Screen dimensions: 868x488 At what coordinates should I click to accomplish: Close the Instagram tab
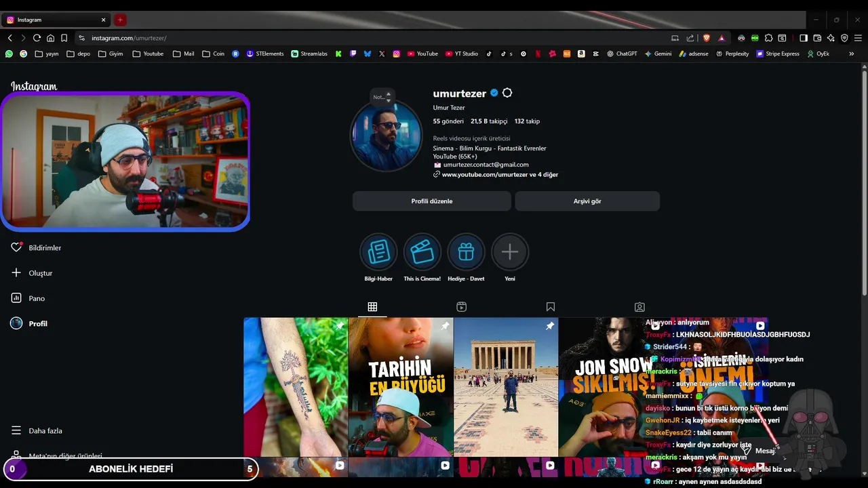point(103,20)
